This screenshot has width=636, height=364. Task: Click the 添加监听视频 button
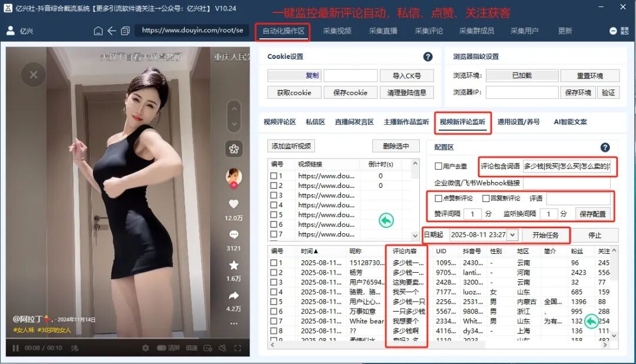[291, 146]
